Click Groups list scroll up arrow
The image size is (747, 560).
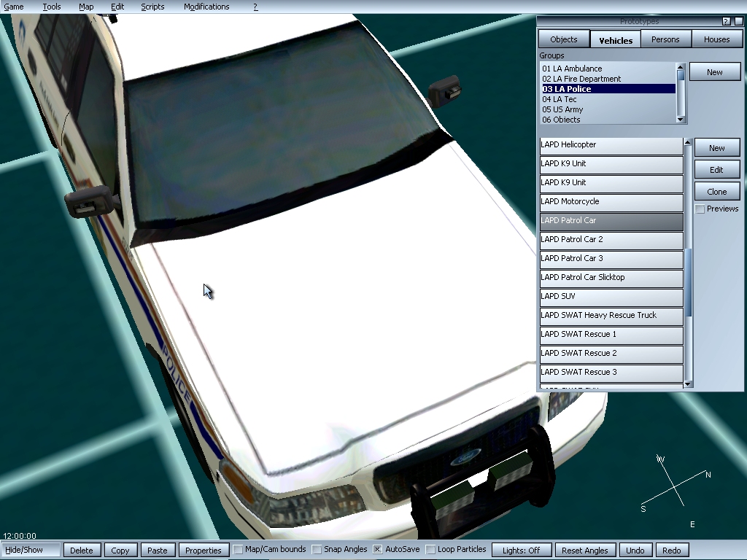point(681,66)
